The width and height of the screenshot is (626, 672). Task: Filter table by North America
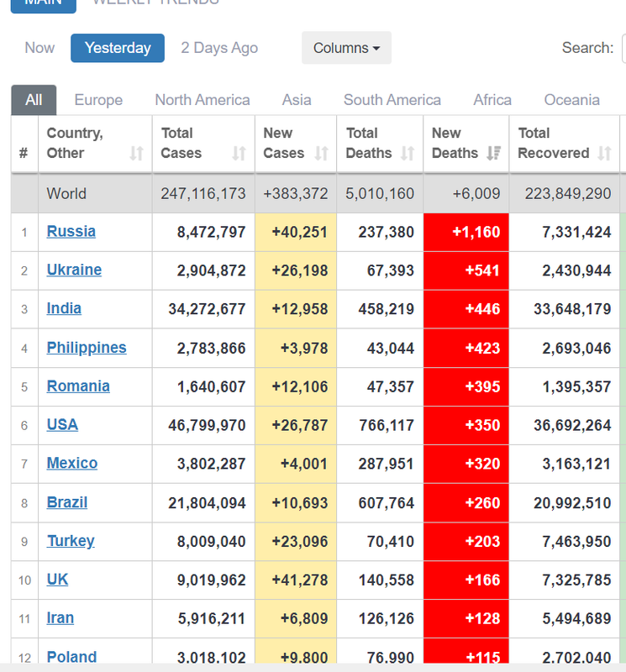[x=203, y=100]
